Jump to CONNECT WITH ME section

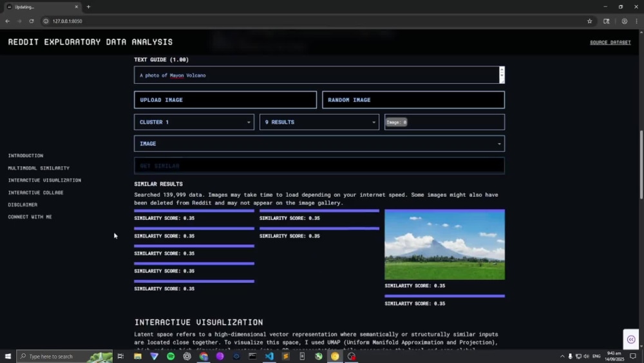tap(30, 217)
